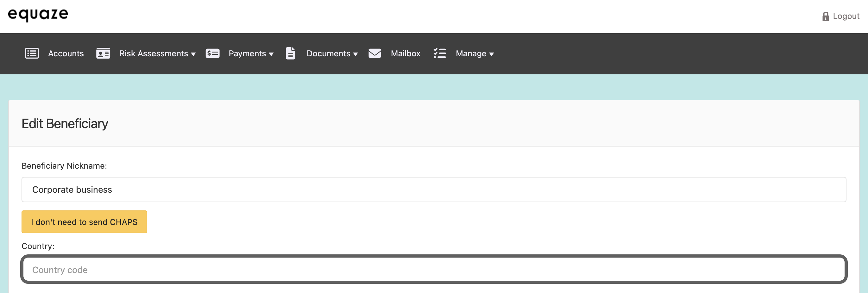Expand the Manage dropdown arrow
This screenshot has width=868, height=293.
tap(491, 54)
